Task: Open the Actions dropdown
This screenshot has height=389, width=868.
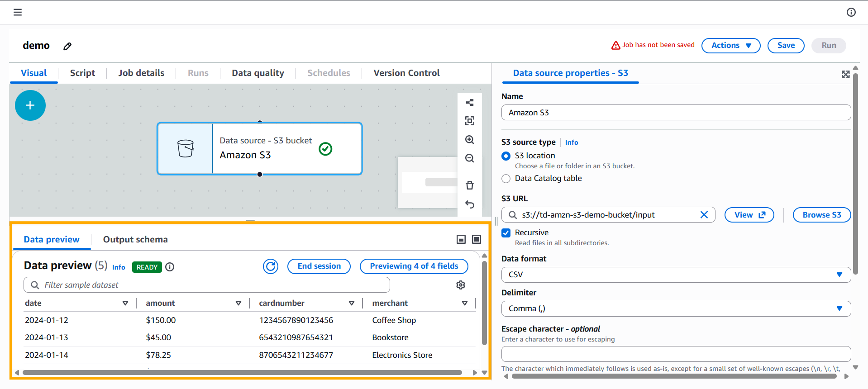Action: click(x=731, y=45)
